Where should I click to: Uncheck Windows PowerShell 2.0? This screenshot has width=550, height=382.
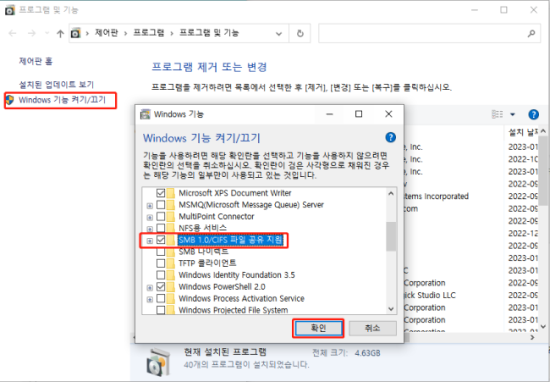161,287
